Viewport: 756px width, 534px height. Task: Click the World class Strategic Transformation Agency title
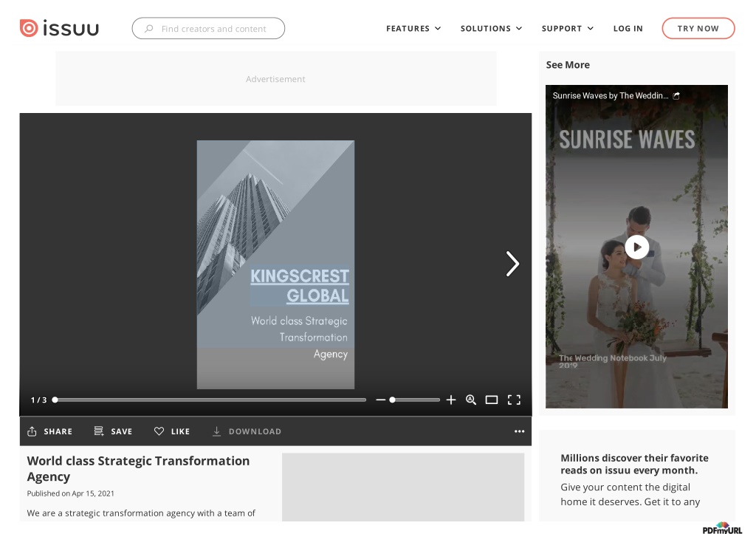(138, 468)
